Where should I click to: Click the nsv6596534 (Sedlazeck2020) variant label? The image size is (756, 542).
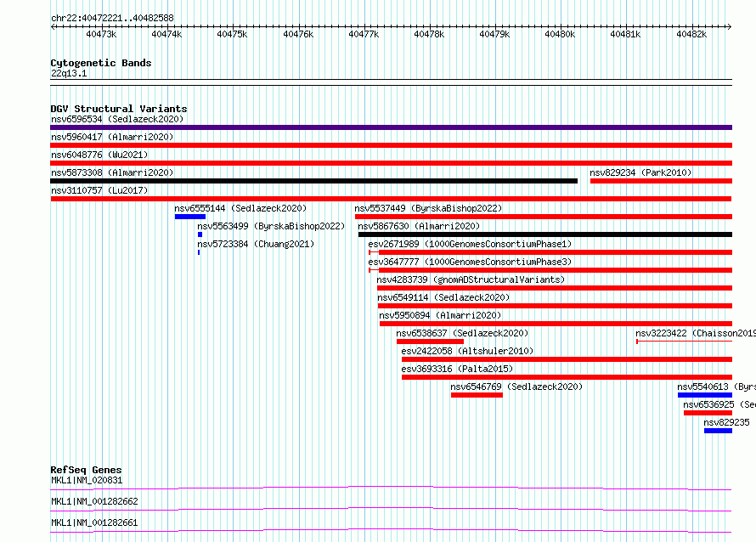pos(117,119)
